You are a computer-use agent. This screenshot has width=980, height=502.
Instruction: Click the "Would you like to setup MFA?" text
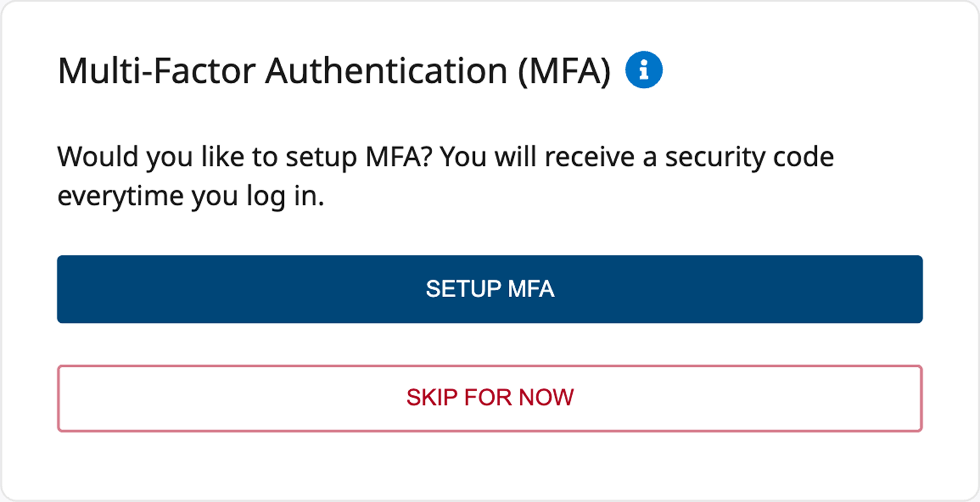(244, 157)
